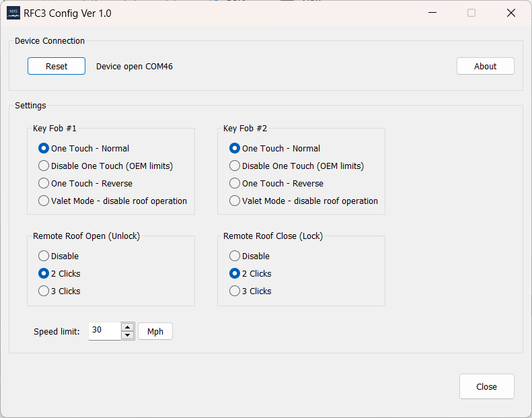Screen dimensions: 532x418
Task: Enable Valet Mode for Key Fob #1
Action: (x=112, y=201)
